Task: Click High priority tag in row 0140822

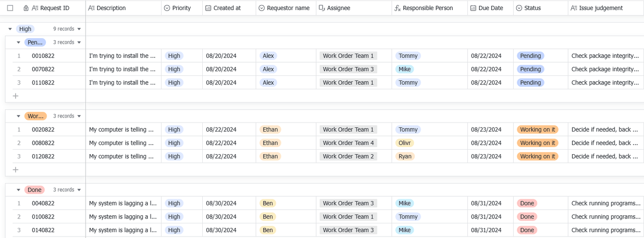Action: [x=174, y=230]
